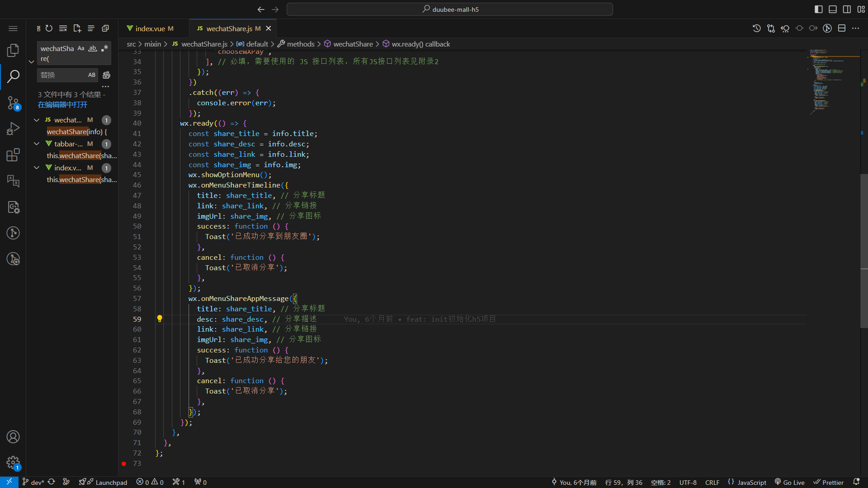This screenshot has width=868, height=488.
Task: Click the 在编辑器中打开 link
Action: pyautogui.click(x=62, y=105)
